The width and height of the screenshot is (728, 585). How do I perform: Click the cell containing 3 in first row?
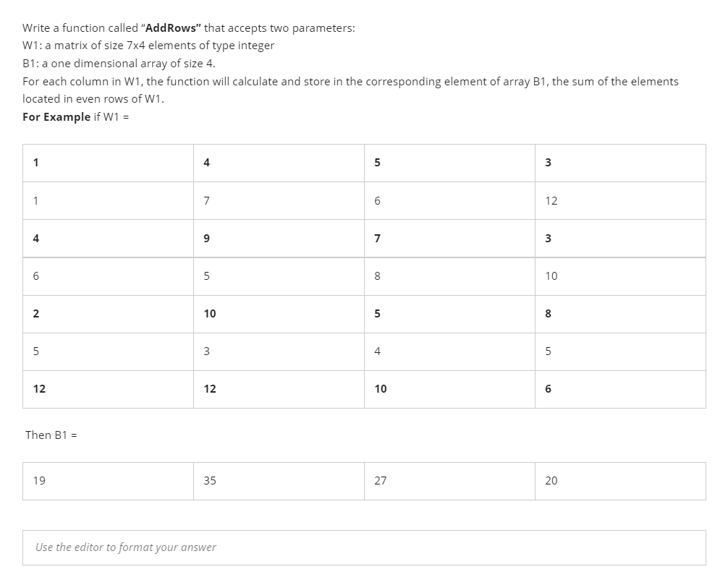(x=619, y=163)
